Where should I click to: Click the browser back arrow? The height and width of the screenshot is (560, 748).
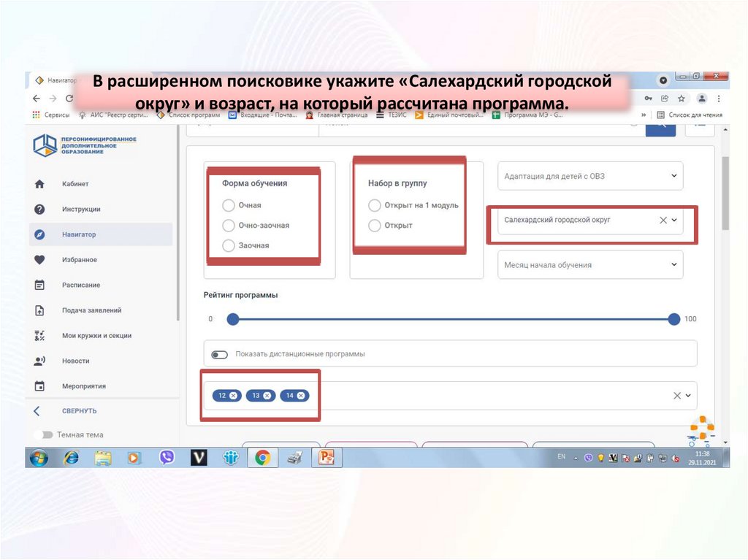click(x=37, y=99)
